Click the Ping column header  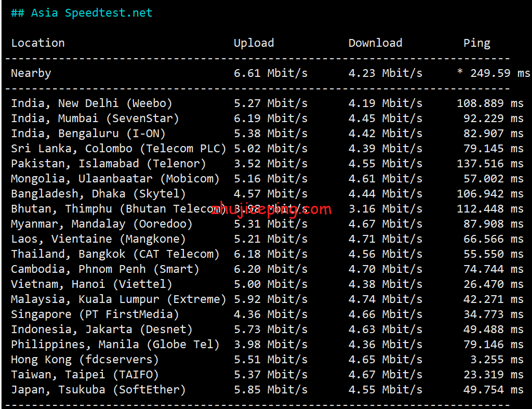click(476, 43)
